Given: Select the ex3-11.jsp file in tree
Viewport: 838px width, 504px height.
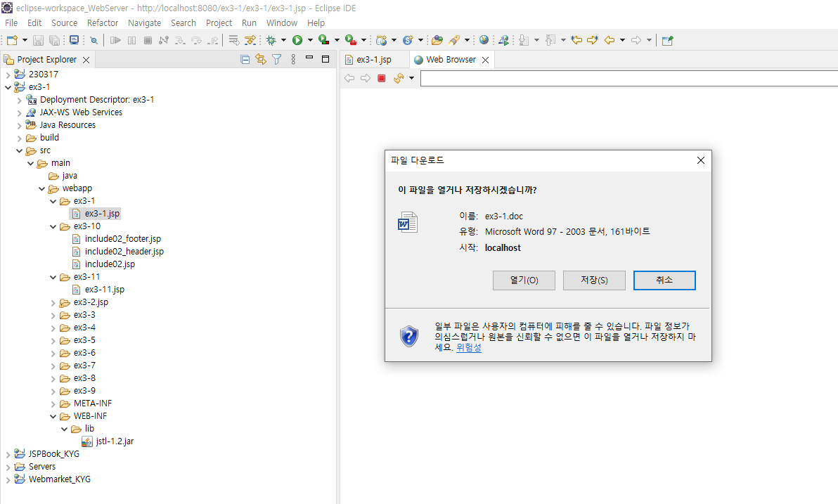Looking at the screenshot, I should point(104,290).
